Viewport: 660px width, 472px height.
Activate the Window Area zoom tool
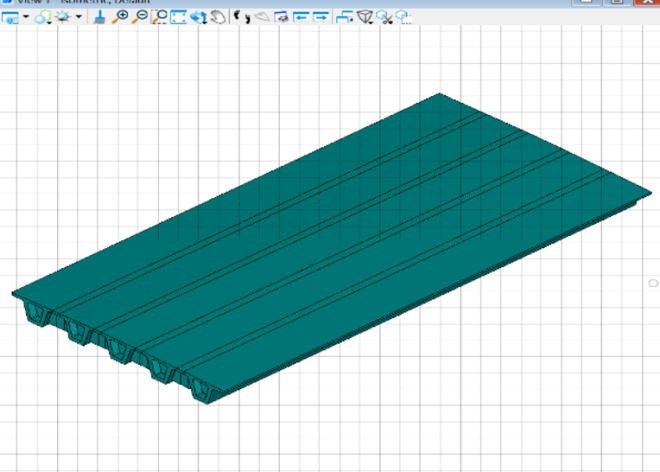point(159,17)
